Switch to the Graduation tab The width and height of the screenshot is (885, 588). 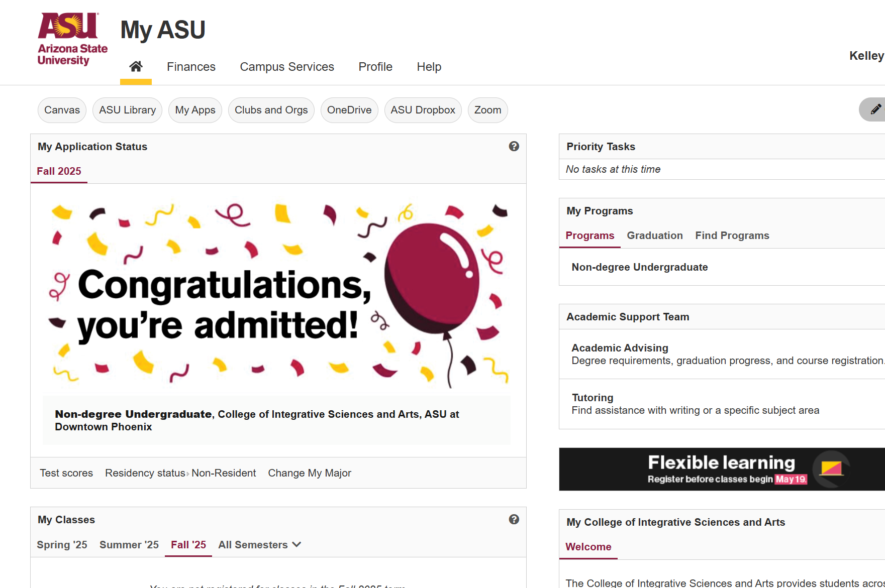coord(654,236)
